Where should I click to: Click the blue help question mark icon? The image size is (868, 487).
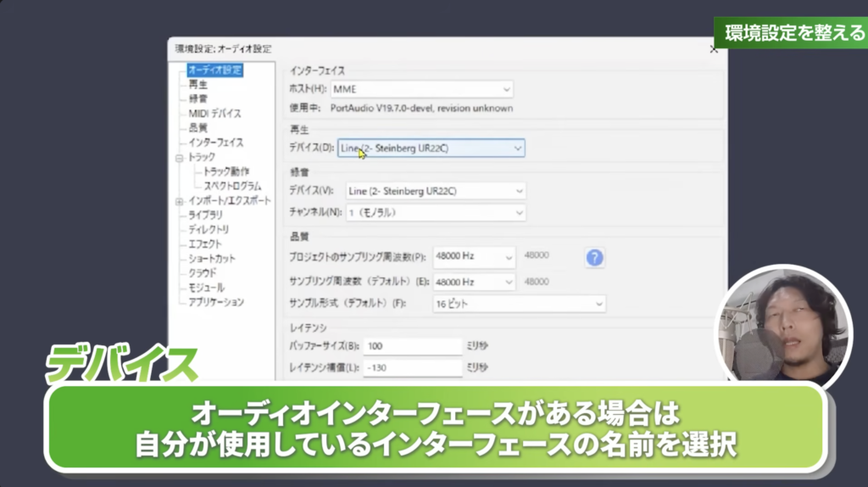[x=594, y=257]
